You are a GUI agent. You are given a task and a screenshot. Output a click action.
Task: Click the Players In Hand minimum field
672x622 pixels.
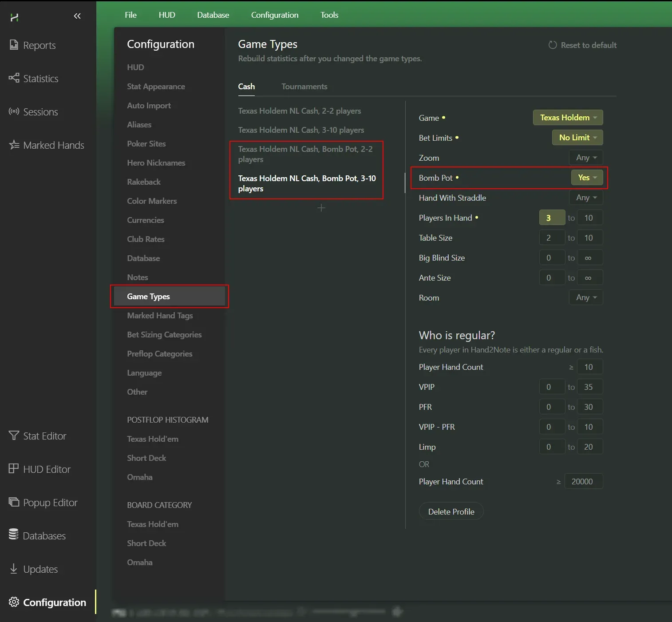552,218
